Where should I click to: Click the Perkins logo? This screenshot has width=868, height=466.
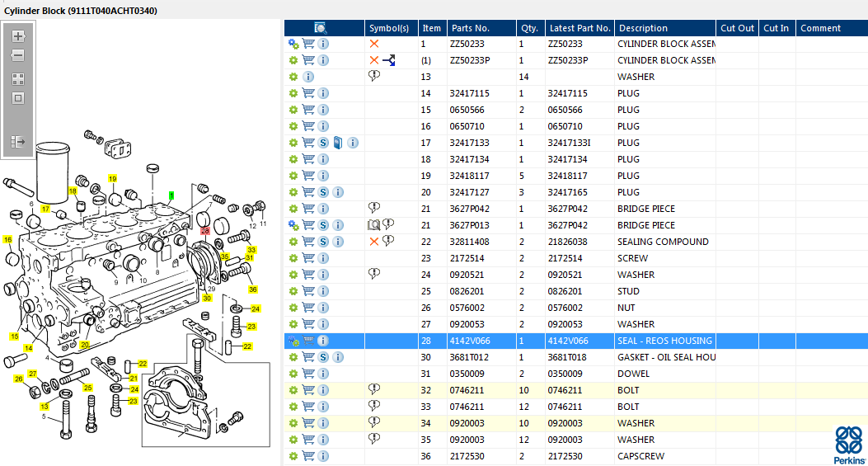(850, 445)
